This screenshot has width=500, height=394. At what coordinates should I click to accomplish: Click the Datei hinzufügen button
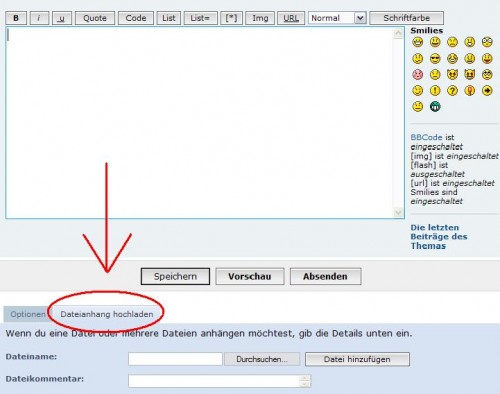(x=357, y=359)
